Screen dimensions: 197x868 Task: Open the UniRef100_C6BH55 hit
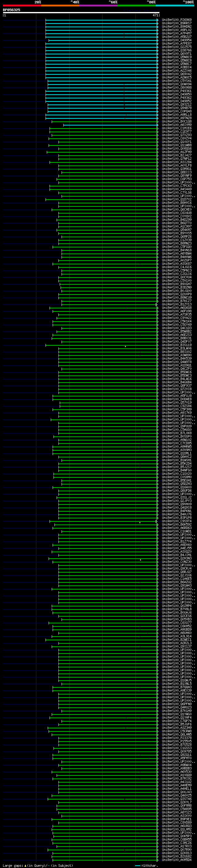pos(176,839)
